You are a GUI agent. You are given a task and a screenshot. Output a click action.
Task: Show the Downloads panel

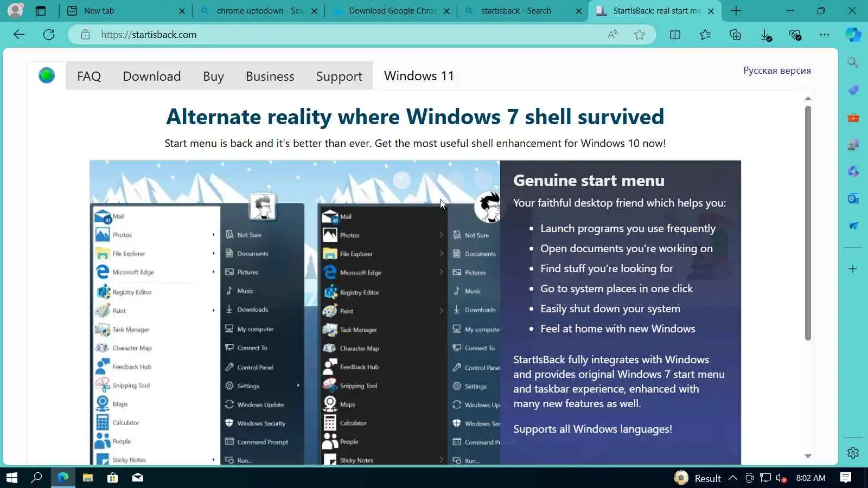pos(765,35)
